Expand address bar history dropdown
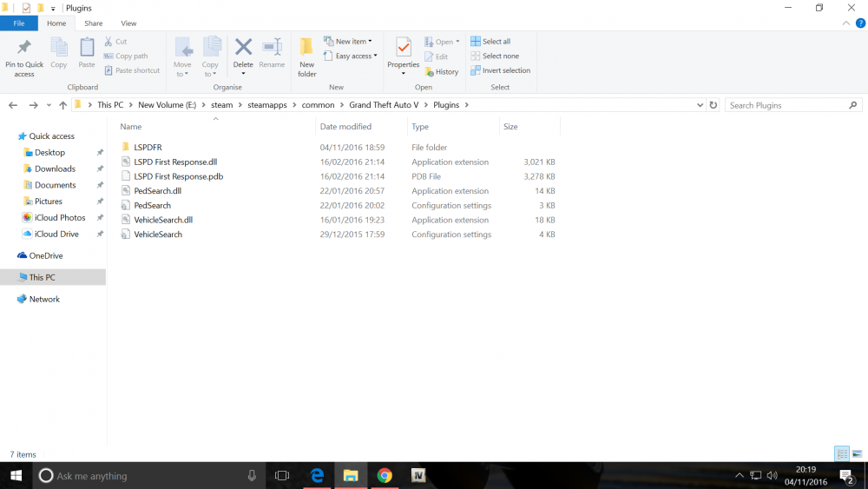The image size is (868, 489). point(700,105)
